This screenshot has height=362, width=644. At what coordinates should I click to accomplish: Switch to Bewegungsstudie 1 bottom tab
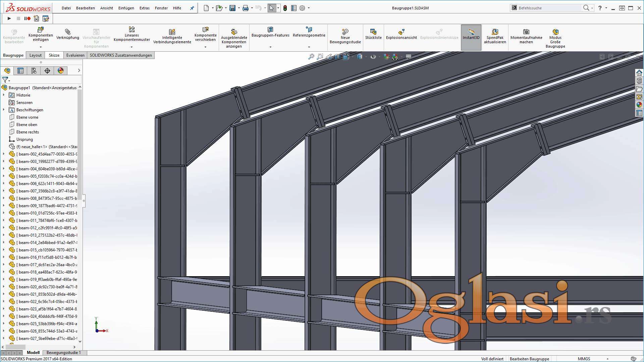[x=63, y=353]
